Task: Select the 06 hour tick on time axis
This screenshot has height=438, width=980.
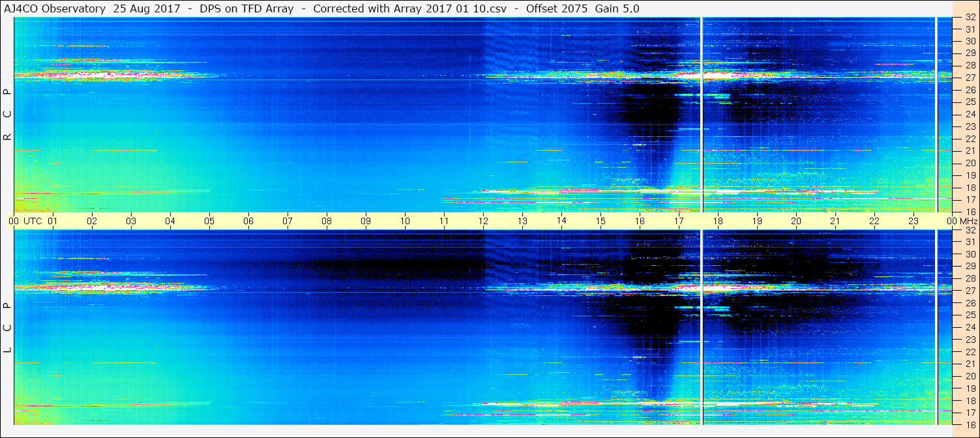Action: [x=248, y=221]
